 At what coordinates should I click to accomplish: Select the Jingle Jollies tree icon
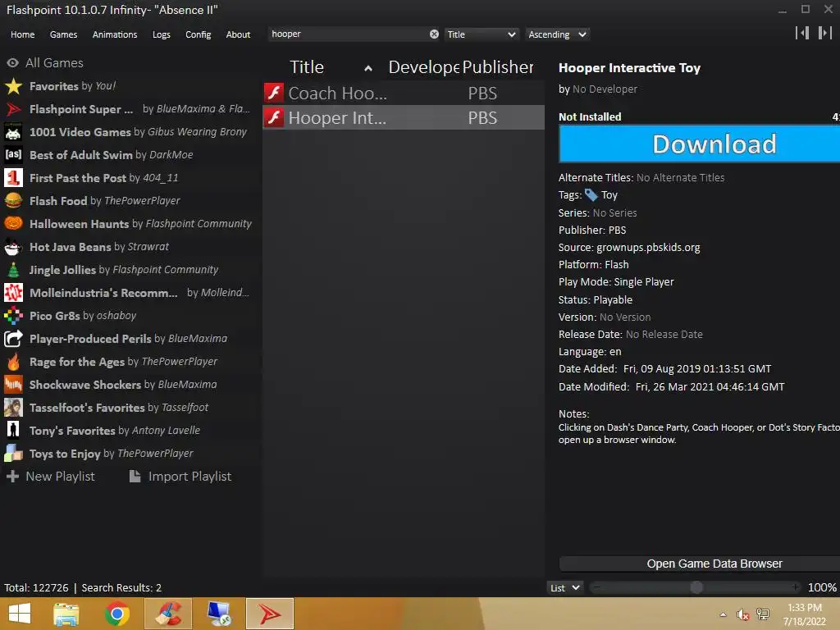(13, 269)
